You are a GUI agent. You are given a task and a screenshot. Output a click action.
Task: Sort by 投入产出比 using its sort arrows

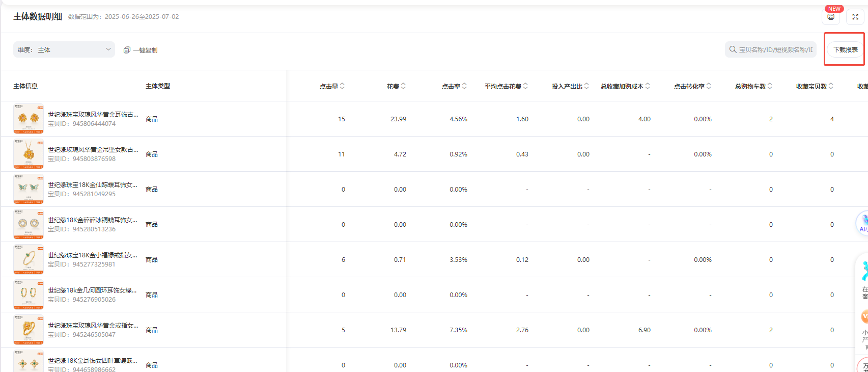(x=586, y=86)
